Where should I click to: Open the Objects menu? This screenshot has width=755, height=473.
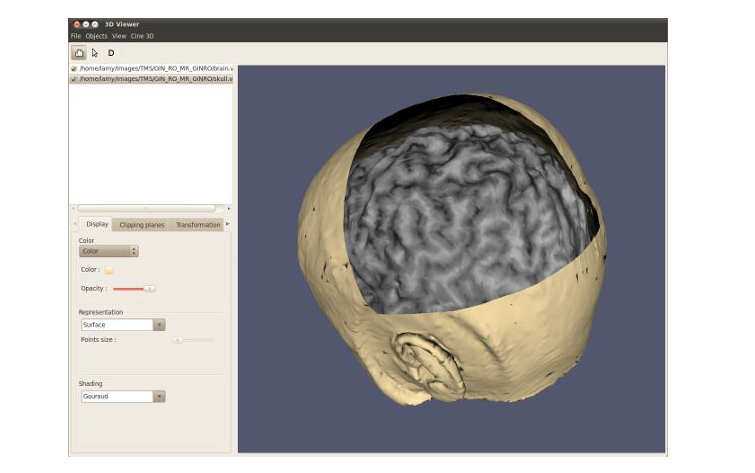coord(96,36)
